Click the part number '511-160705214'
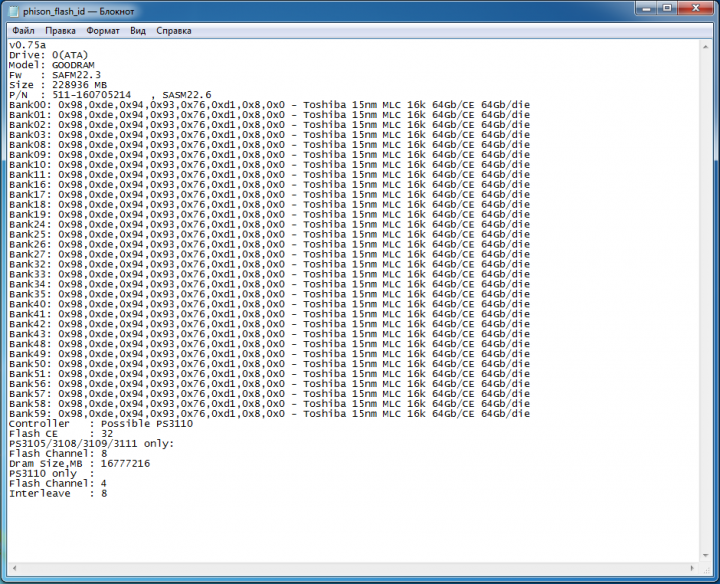The image size is (720, 584). click(x=91, y=95)
